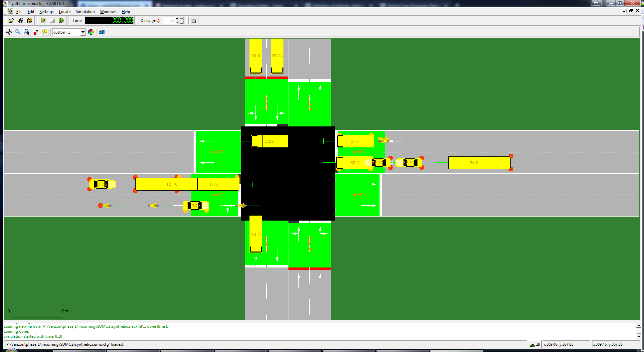644x352 pixels.
Task: Increase delay with the spinner up arrow
Action: (177, 19)
